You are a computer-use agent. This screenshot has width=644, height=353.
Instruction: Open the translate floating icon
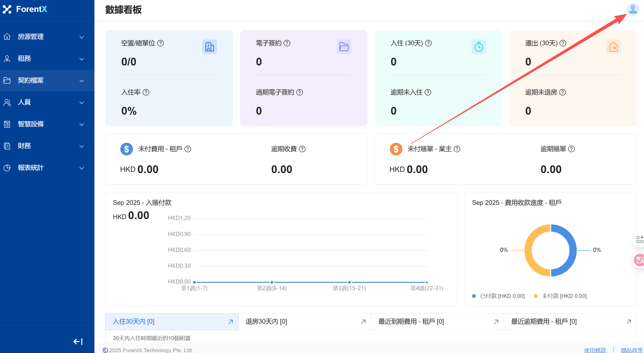pyautogui.click(x=639, y=260)
